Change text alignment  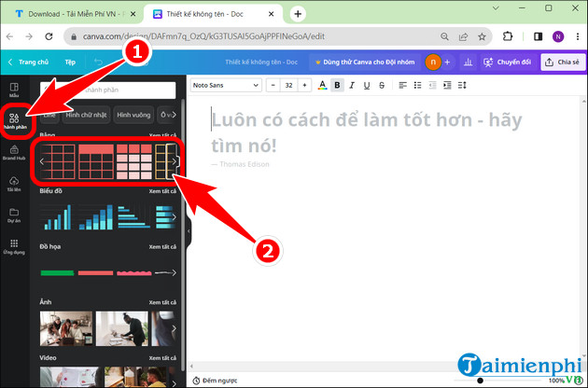403,86
